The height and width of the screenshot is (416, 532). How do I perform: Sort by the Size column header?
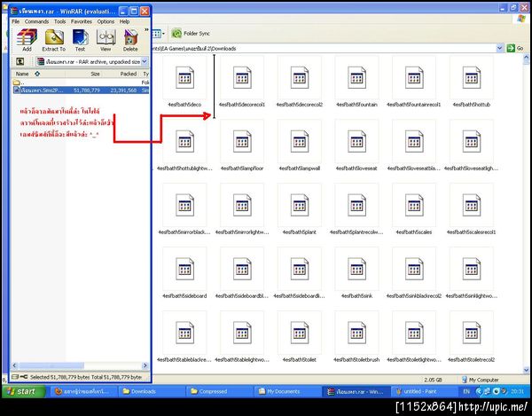pyautogui.click(x=83, y=74)
